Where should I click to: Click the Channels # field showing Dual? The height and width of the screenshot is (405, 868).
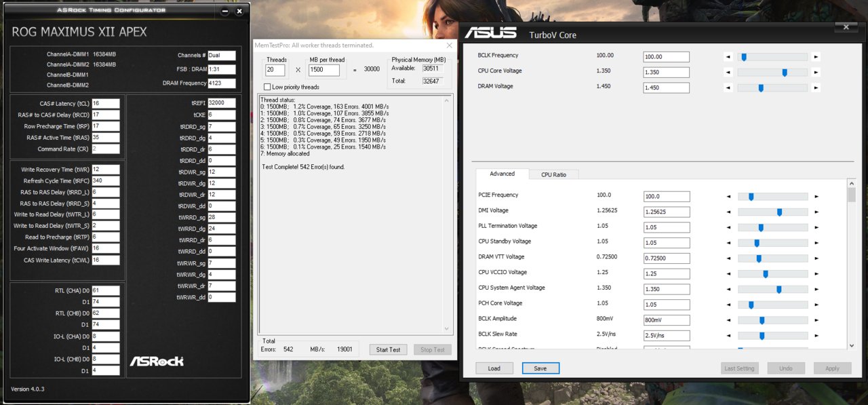tap(222, 56)
